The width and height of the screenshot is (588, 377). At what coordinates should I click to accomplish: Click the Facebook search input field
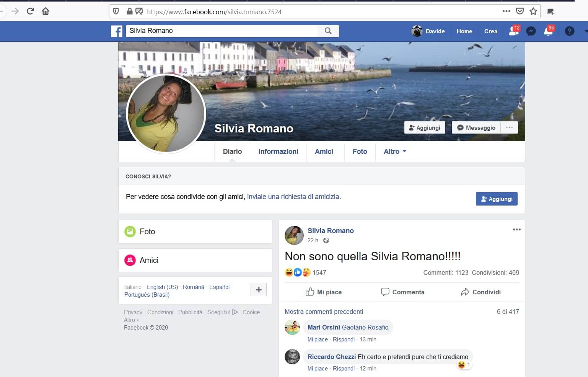[222, 31]
